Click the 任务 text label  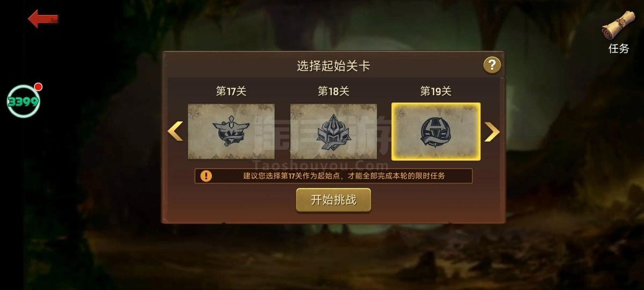[x=618, y=48]
